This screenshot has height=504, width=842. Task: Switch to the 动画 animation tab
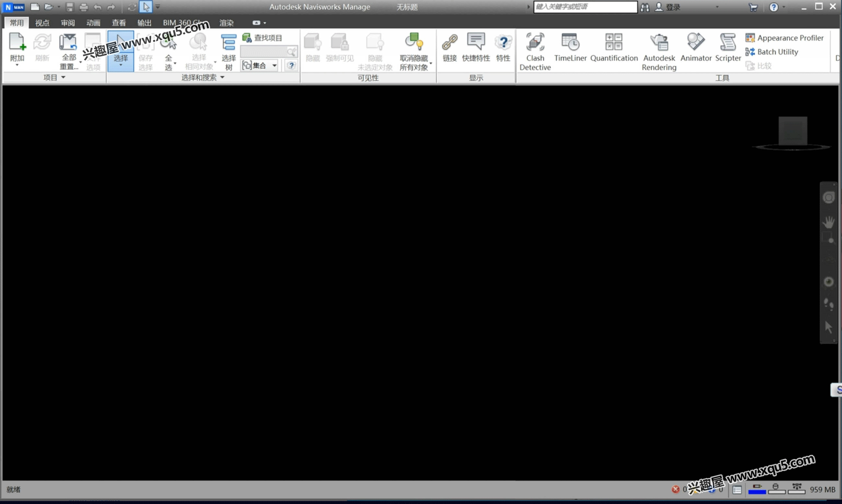pos(93,23)
